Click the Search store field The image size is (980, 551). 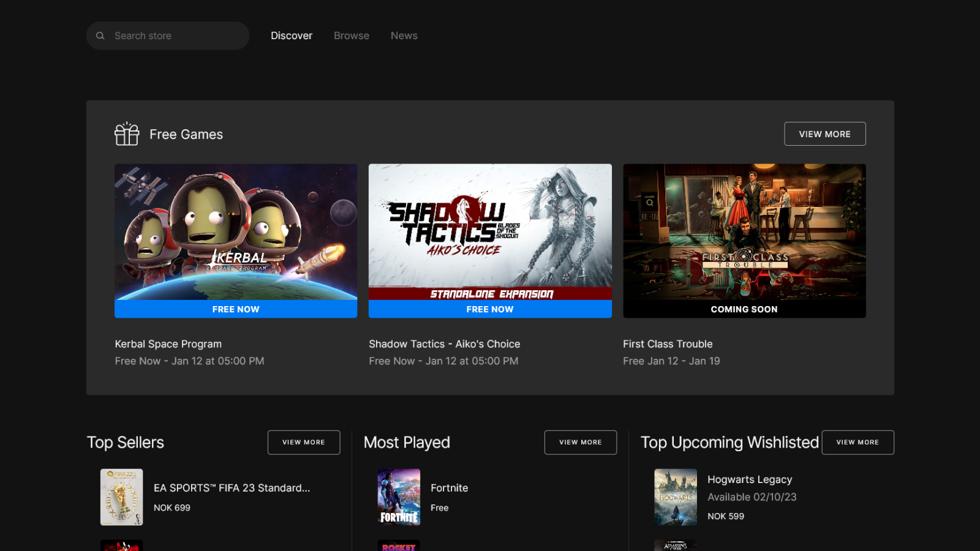[168, 36]
